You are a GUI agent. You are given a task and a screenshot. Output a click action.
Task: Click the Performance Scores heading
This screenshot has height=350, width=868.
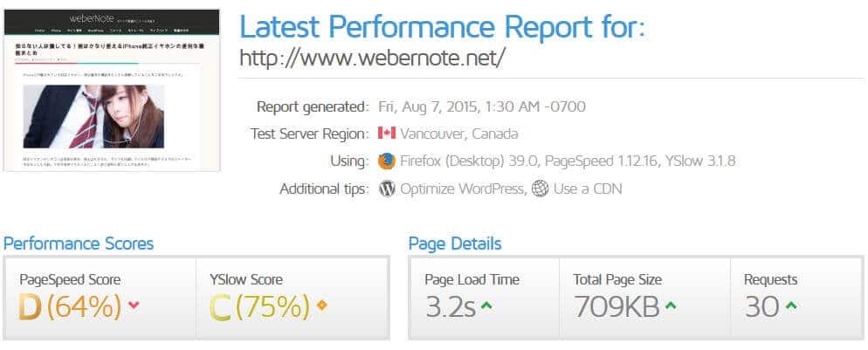pyautogui.click(x=79, y=244)
